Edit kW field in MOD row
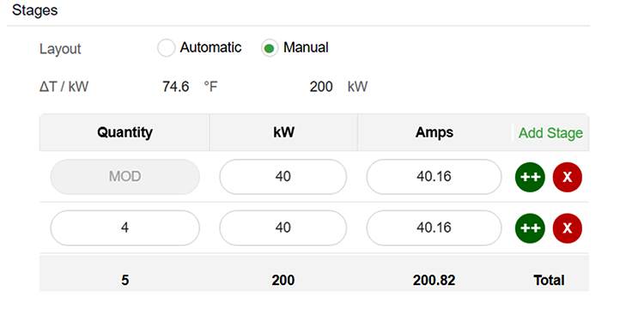Image resolution: width=644 pixels, height=322 pixels. (283, 177)
